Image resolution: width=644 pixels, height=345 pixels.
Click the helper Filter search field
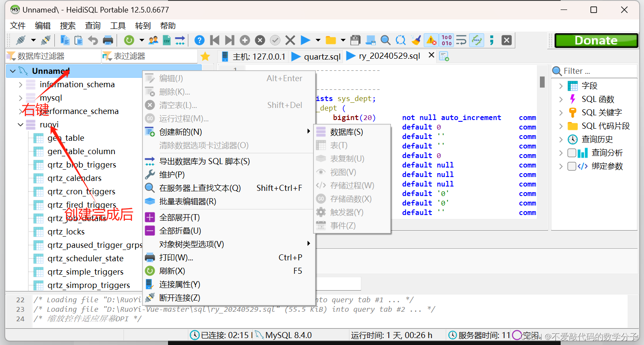click(594, 71)
